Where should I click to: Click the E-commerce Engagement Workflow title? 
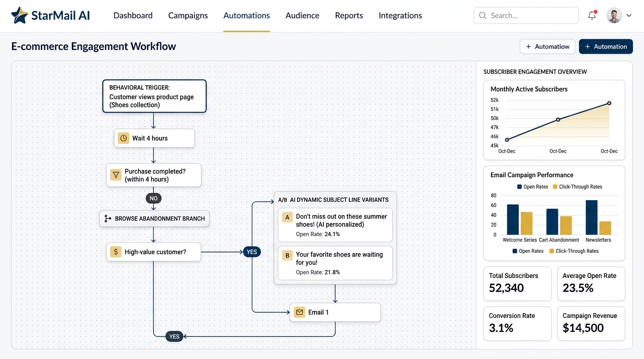pos(94,46)
